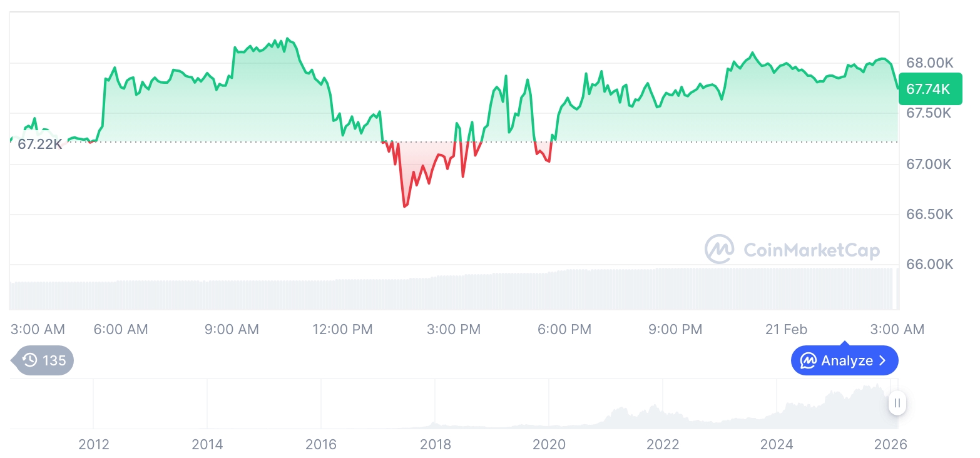The height and width of the screenshot is (458, 980).
Task: Click the range slider handle on the mini timeline
Action: pyautogui.click(x=897, y=403)
